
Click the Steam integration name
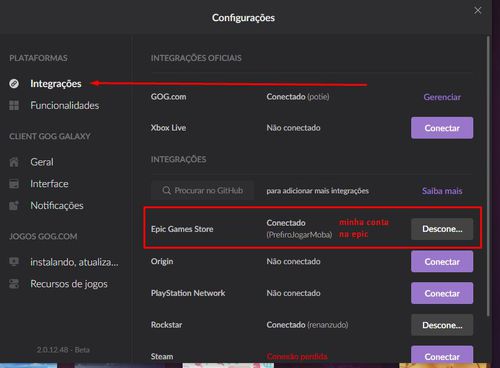click(x=162, y=356)
